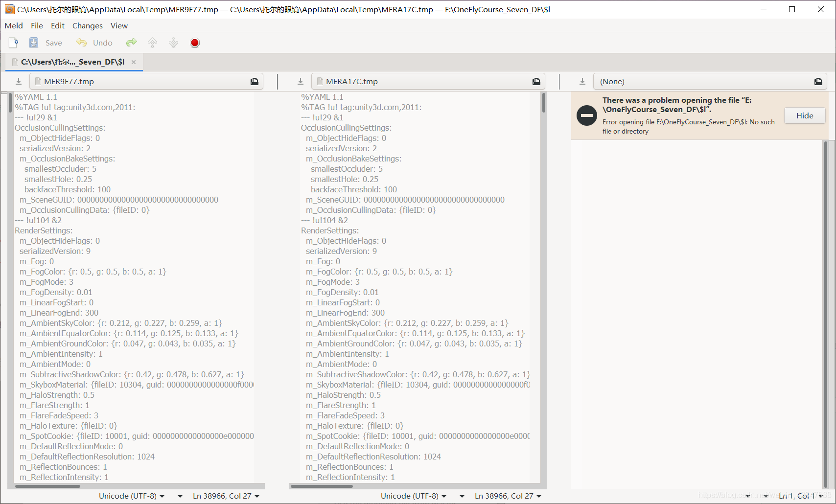Click right pane vertical scrollbar

pos(825,314)
